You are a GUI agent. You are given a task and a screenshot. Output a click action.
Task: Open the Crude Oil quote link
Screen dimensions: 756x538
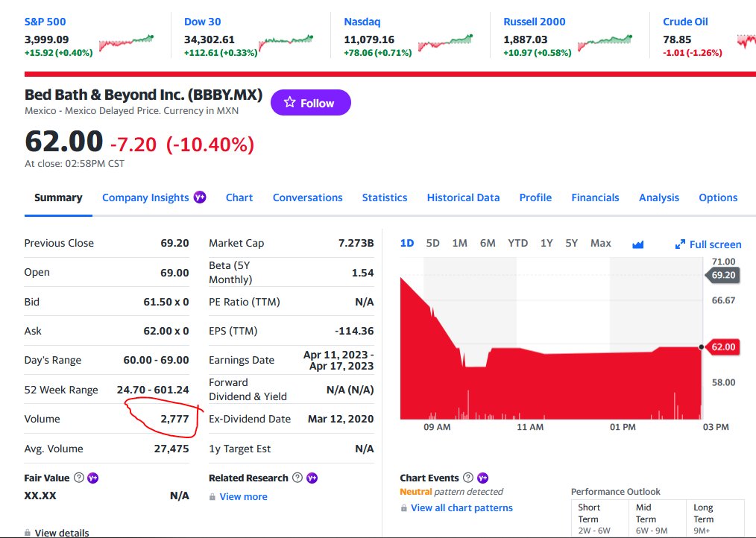pyautogui.click(x=685, y=22)
